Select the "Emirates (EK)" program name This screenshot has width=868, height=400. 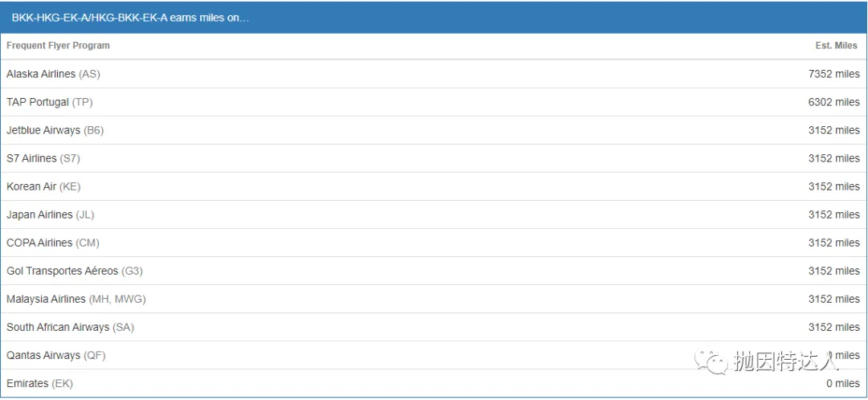click(x=39, y=383)
